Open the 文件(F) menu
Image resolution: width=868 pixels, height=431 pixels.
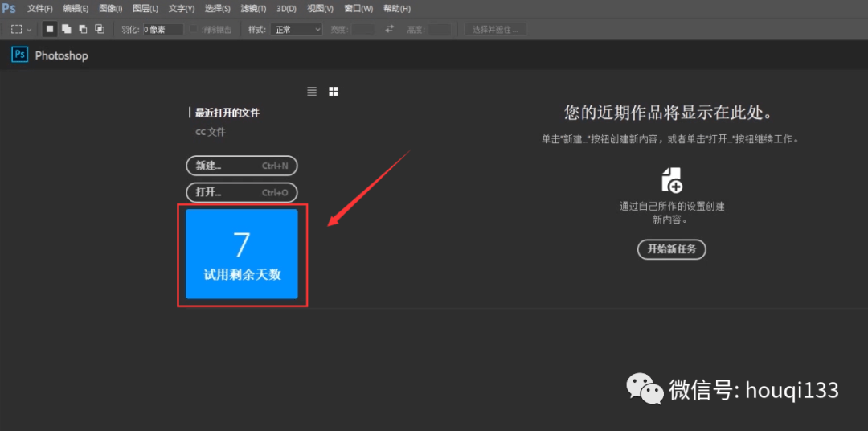coord(40,9)
